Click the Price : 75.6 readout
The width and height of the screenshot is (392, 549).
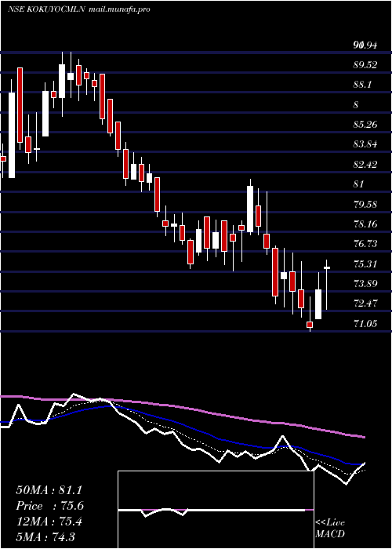(x=50, y=506)
